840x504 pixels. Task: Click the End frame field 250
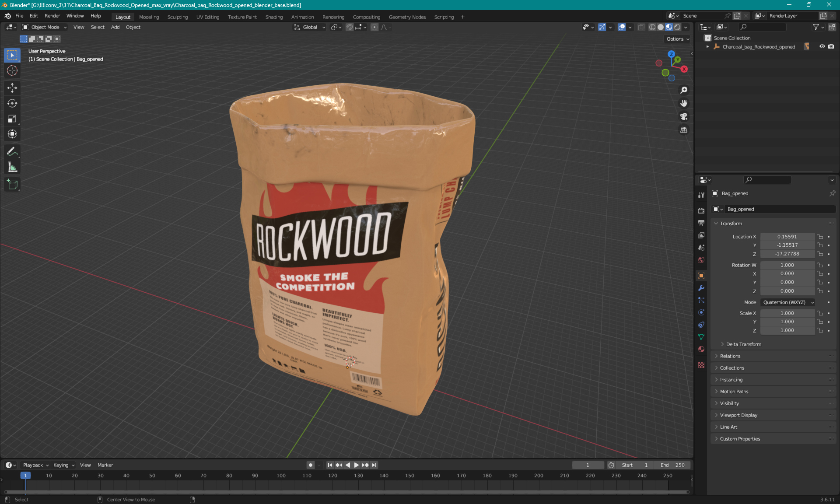point(673,465)
